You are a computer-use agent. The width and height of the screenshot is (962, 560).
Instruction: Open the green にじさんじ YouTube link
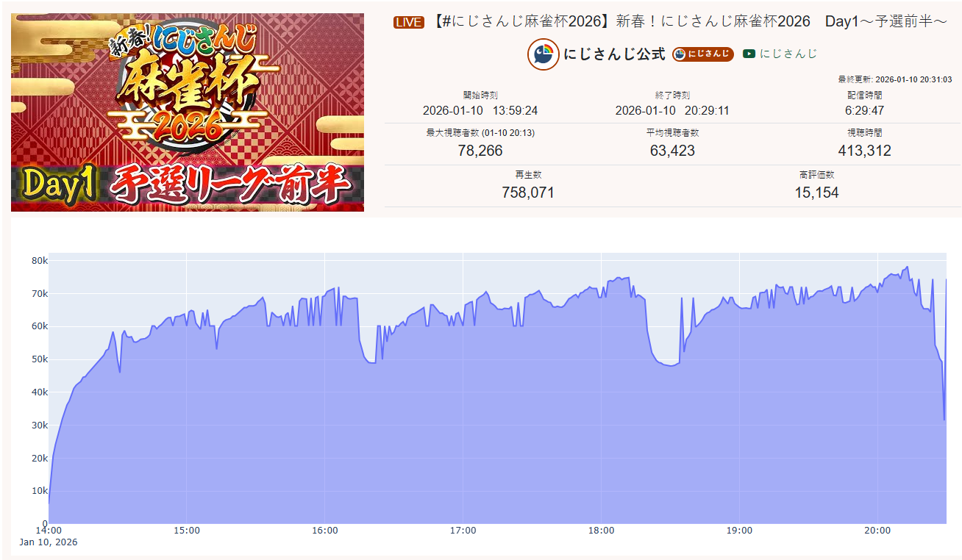pyautogui.click(x=780, y=54)
